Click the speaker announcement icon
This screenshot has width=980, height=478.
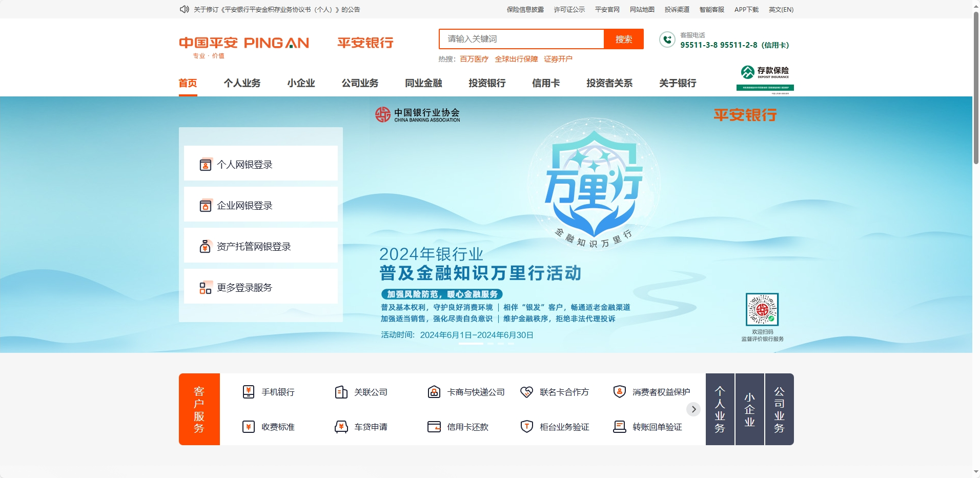click(184, 9)
